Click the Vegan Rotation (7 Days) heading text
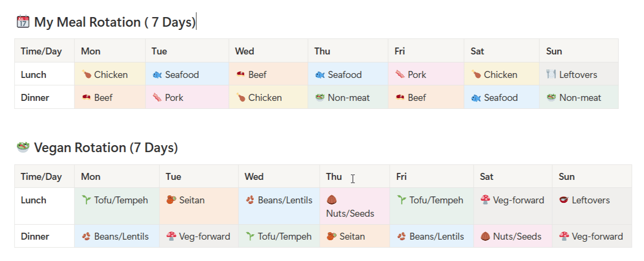 106,148
